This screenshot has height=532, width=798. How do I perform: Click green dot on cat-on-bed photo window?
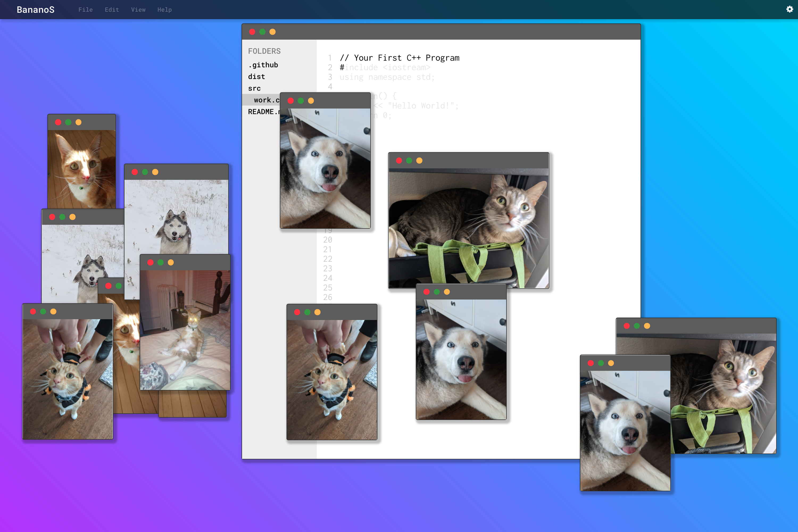(160, 262)
